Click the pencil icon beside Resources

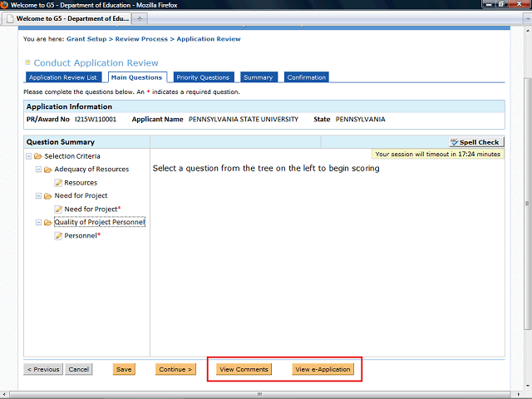[x=58, y=183]
